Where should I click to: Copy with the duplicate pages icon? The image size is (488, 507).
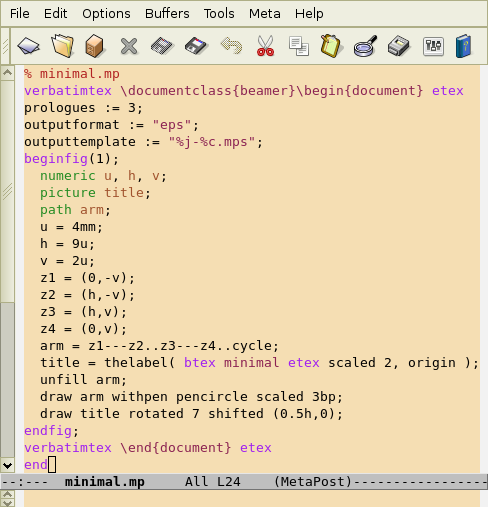coord(299,46)
